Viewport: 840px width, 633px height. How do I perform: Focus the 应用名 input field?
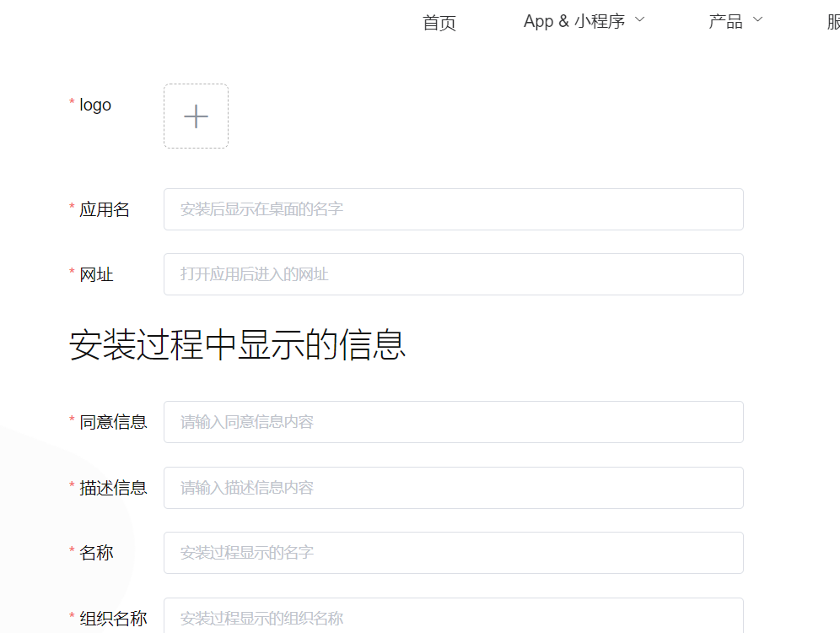(x=453, y=209)
